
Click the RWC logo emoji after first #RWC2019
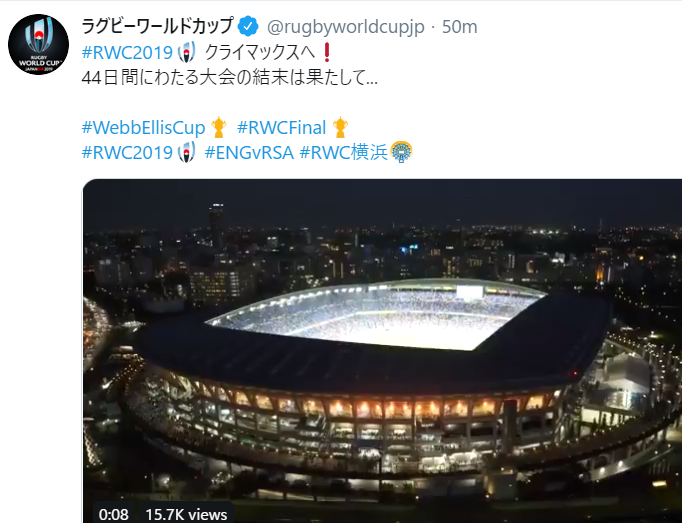click(187, 52)
